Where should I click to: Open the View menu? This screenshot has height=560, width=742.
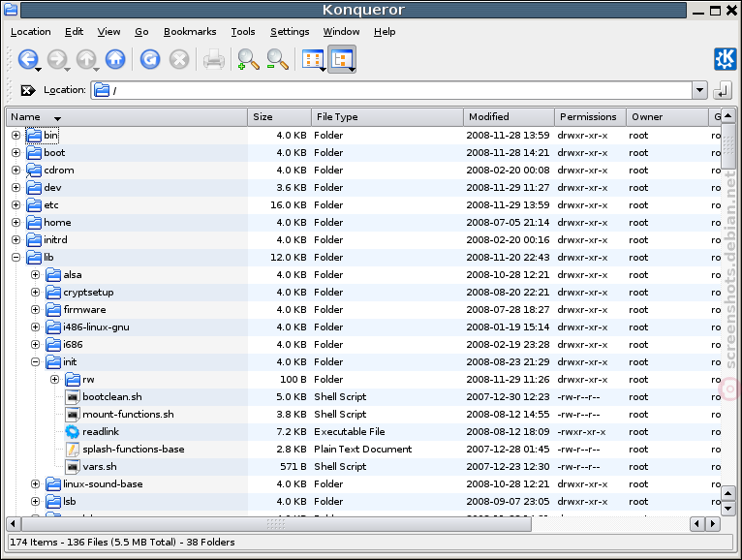pyautogui.click(x=108, y=32)
